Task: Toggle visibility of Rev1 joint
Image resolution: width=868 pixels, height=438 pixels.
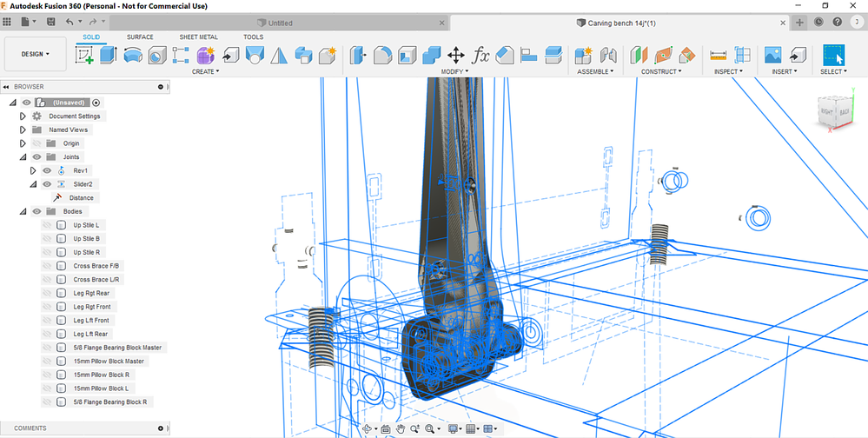Action: tap(47, 170)
